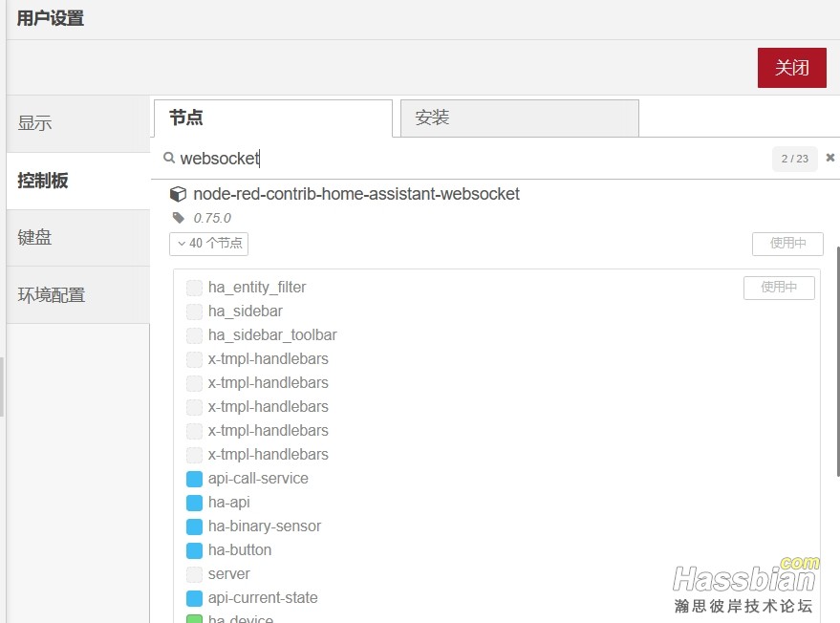Switch to the 节点 tab

pos(273,118)
